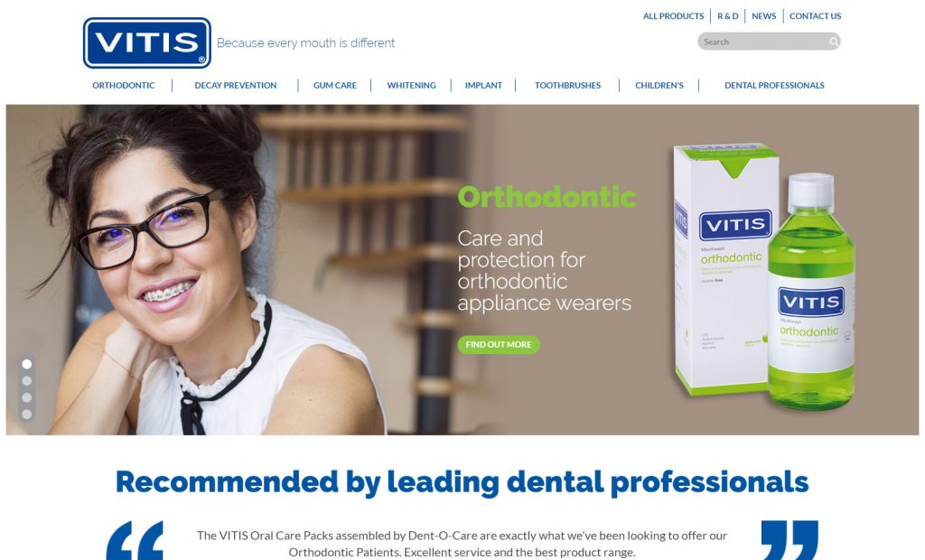The height and width of the screenshot is (560, 925).
Task: Open the Decay Prevention menu
Action: click(236, 85)
